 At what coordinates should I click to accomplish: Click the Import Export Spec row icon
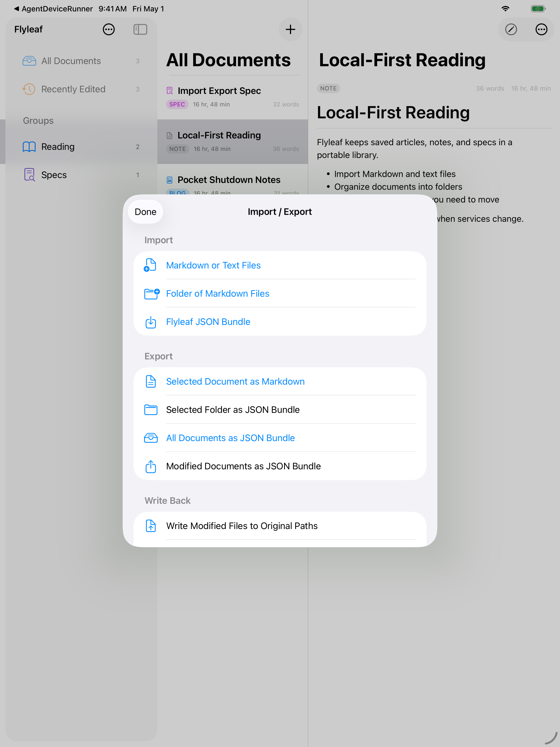point(170,91)
